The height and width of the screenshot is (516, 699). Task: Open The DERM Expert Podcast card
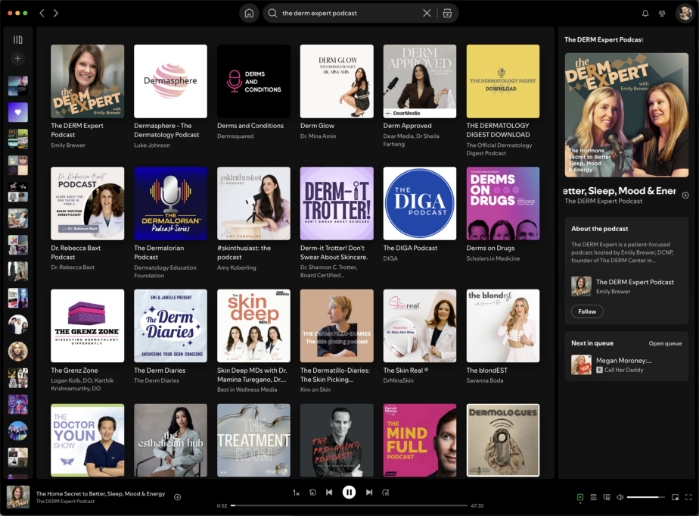click(87, 96)
